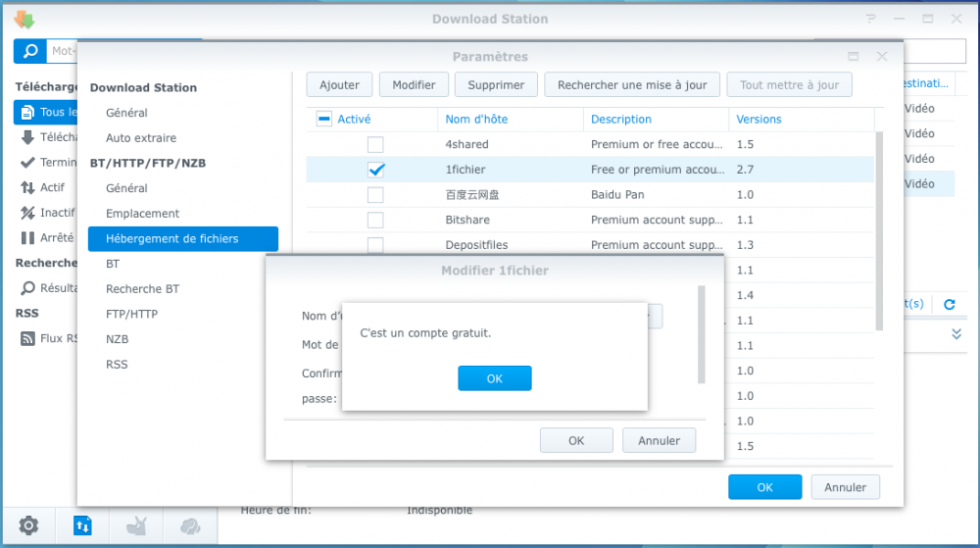The width and height of the screenshot is (980, 548).
Task: Select the Actif sidebar arrows icon
Action: [x=27, y=187]
